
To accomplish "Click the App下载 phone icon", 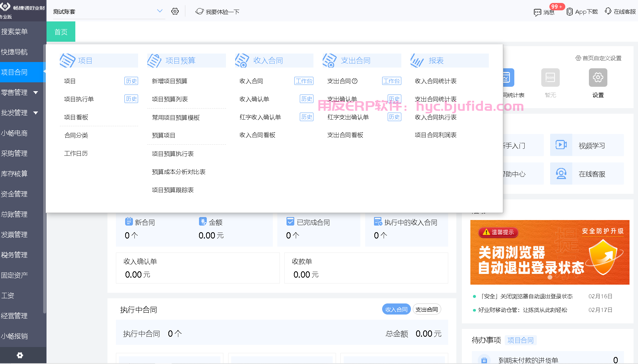I will coord(570,12).
